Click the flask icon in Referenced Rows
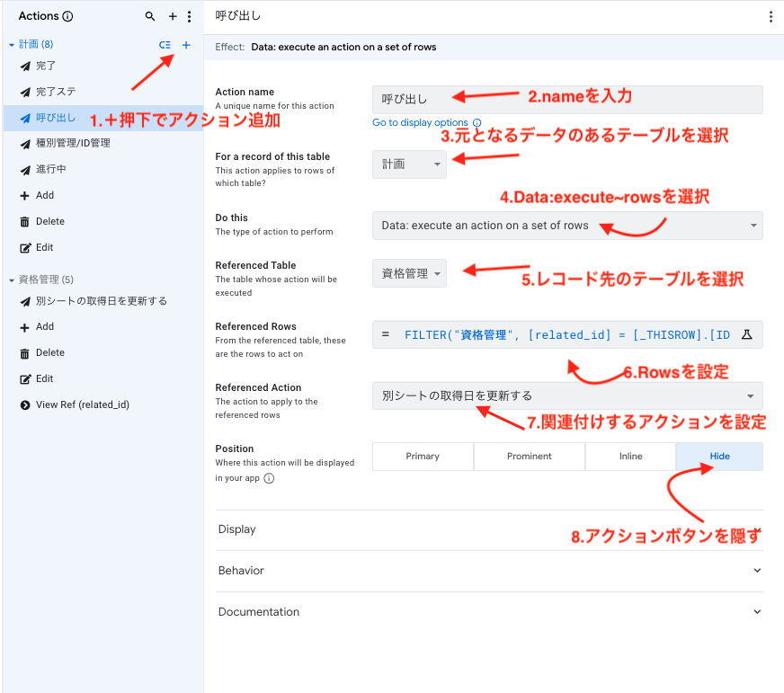 pos(746,334)
